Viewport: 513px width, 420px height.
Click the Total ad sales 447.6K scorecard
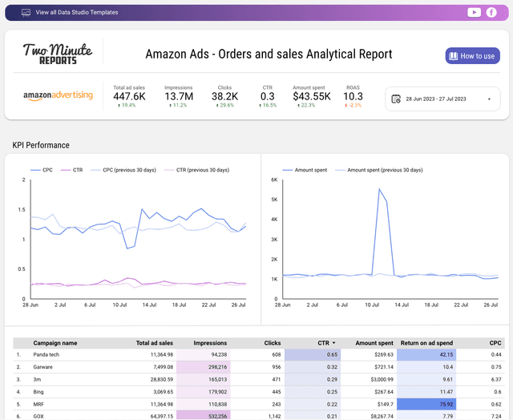click(129, 96)
